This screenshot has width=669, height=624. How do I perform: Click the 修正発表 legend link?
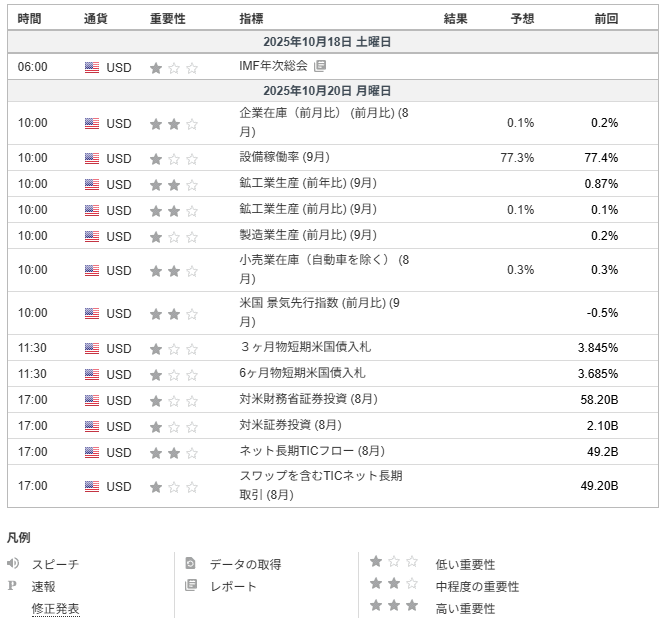click(x=55, y=608)
